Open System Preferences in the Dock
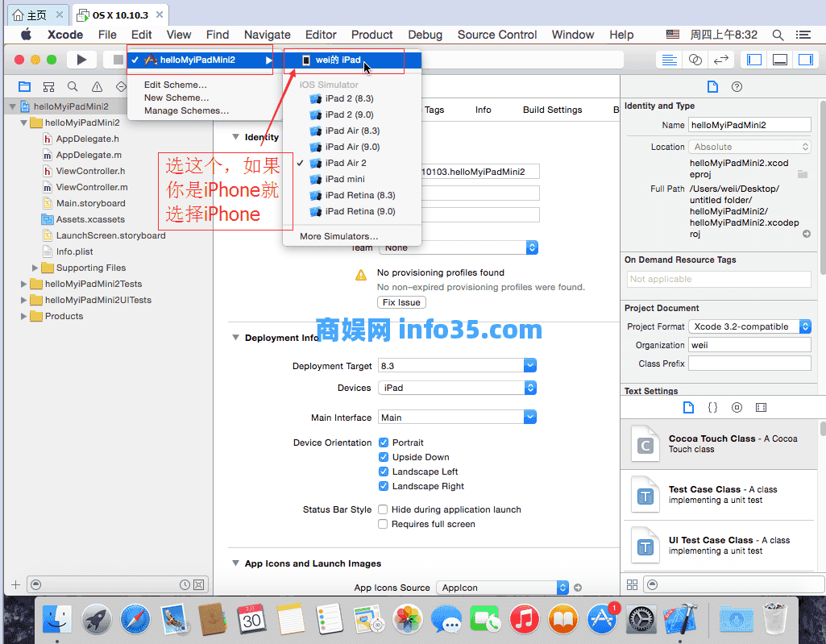 click(x=641, y=619)
